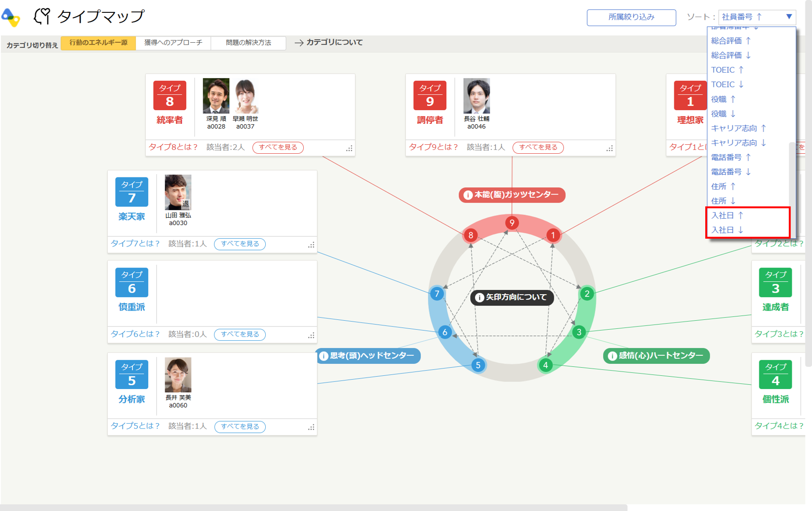Select 入社日 ↑ sort option
812x511 pixels.
(727, 215)
